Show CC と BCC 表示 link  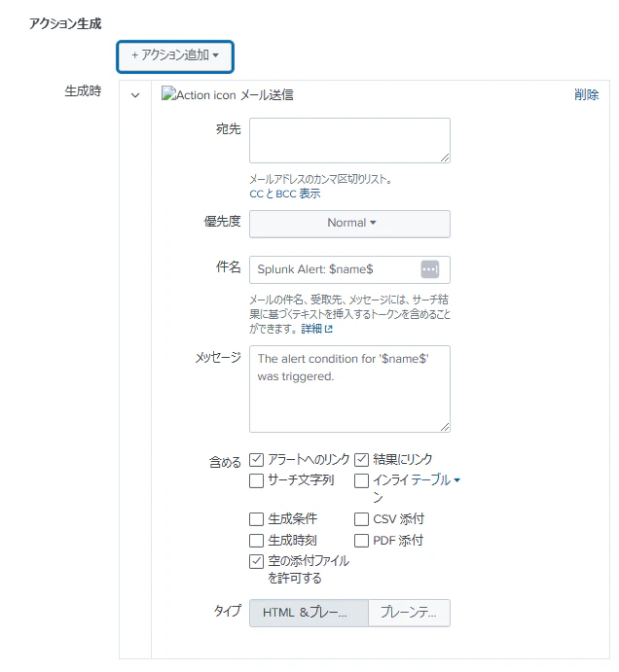tap(285, 194)
